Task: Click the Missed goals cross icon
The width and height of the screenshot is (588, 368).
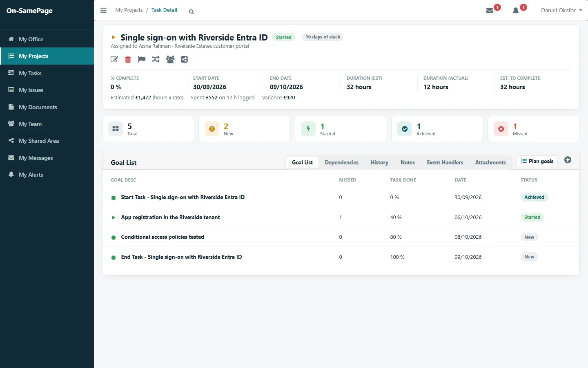Action: click(x=501, y=129)
